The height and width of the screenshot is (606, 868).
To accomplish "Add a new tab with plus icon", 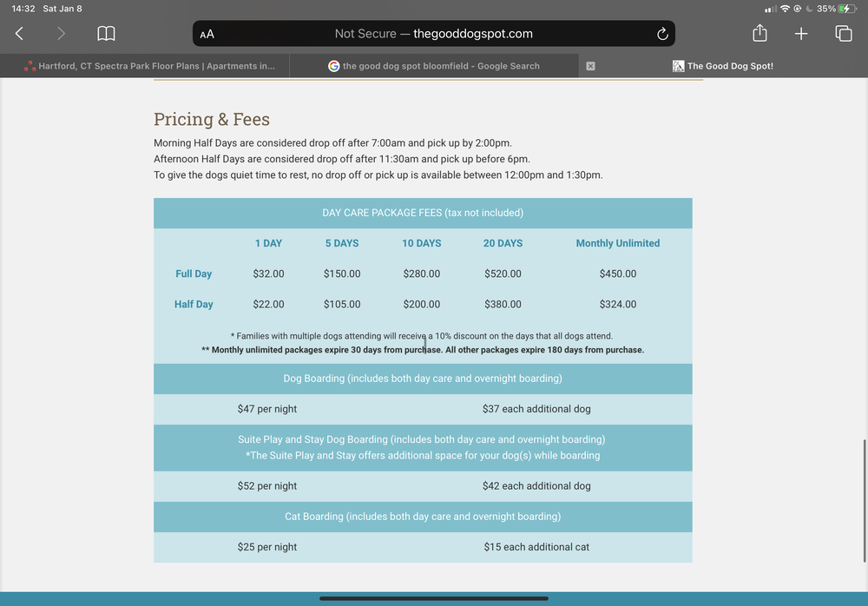I will [x=801, y=34].
